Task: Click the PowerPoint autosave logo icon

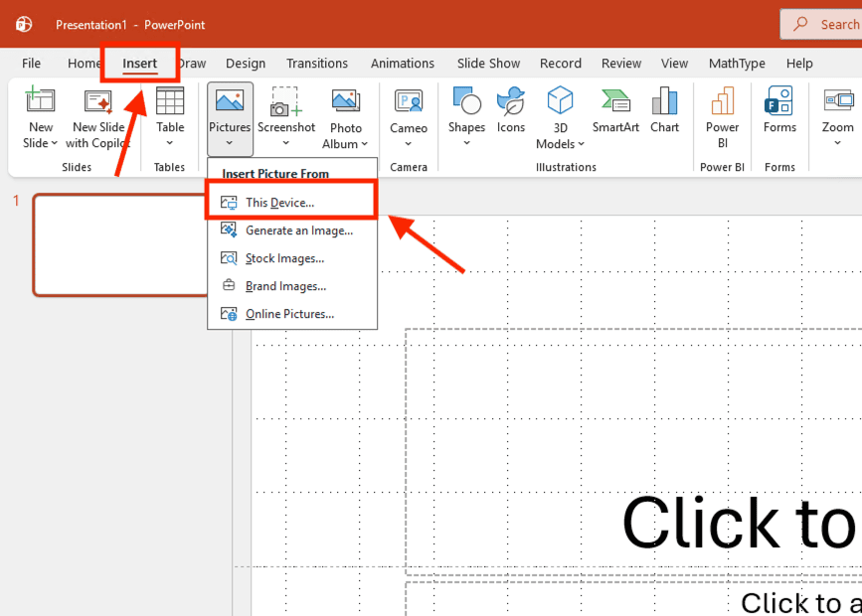Action: pyautogui.click(x=24, y=24)
